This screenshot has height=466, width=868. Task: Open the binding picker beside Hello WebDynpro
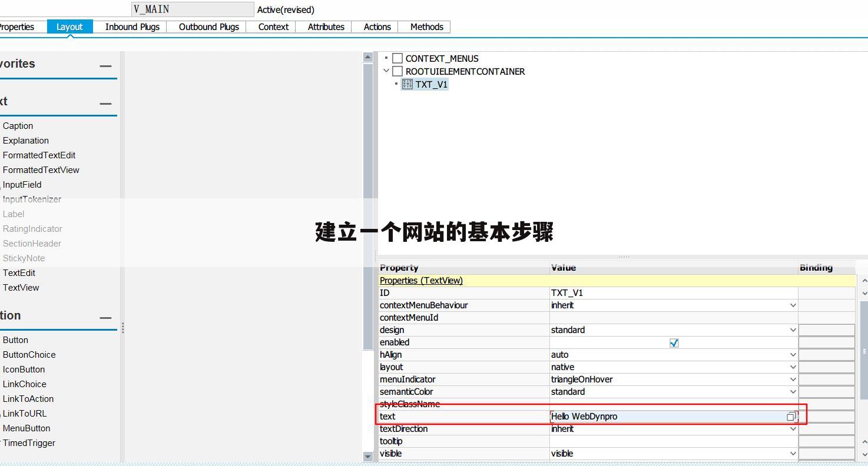[791, 416]
